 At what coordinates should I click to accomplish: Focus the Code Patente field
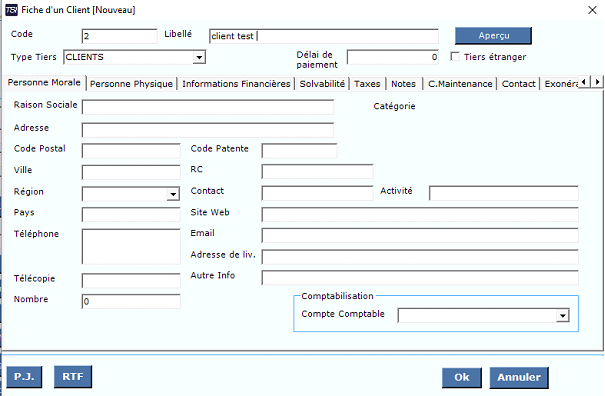(x=299, y=151)
